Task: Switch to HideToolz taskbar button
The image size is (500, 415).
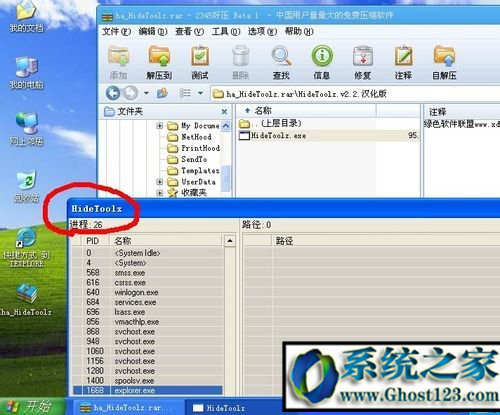Action: pyautogui.click(x=233, y=407)
